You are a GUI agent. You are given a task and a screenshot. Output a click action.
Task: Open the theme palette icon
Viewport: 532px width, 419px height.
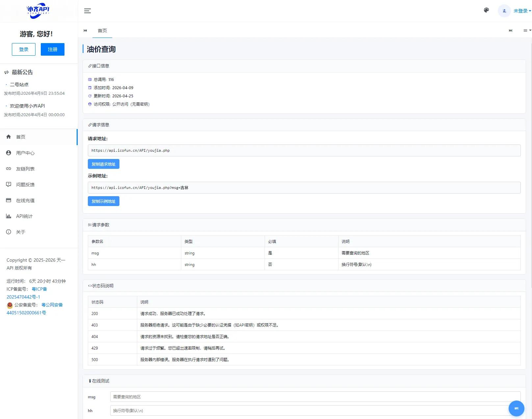pos(486,10)
